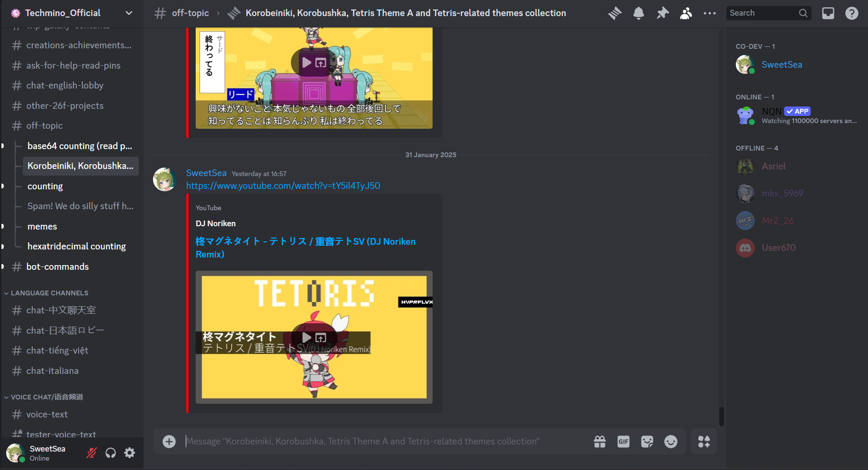
Task: Pop out the upper Miku video
Action: 321,62
